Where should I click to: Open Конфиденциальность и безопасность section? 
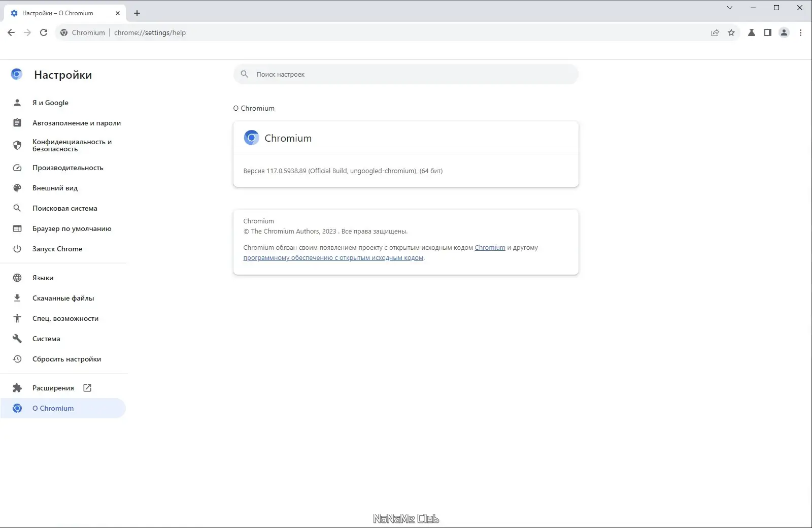[63, 145]
